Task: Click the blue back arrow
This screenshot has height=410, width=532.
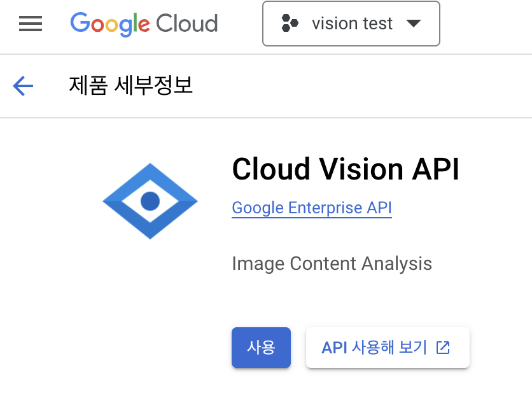Action: (23, 85)
